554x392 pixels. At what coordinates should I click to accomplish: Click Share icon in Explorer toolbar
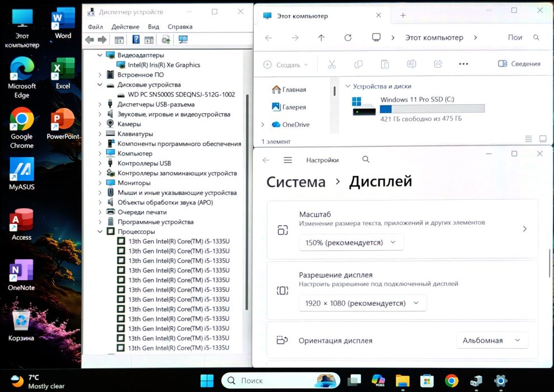437,64
